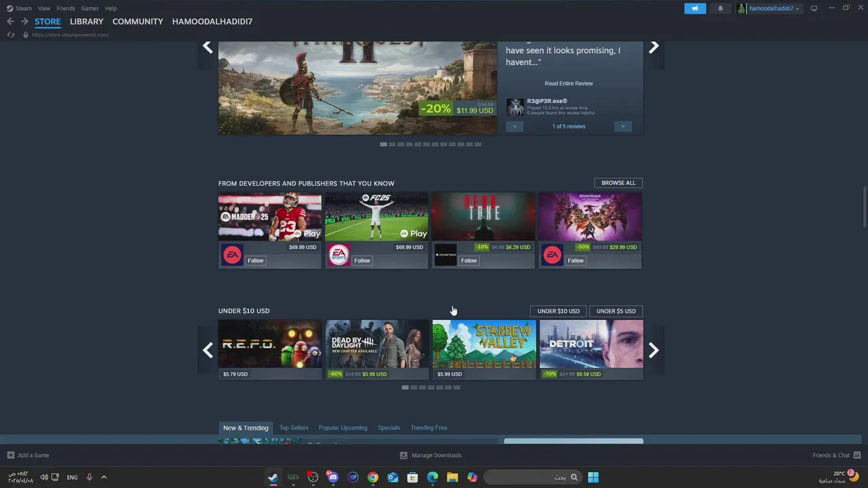868x488 pixels.
Task: Switch to the Trending Free tab
Action: 429,428
